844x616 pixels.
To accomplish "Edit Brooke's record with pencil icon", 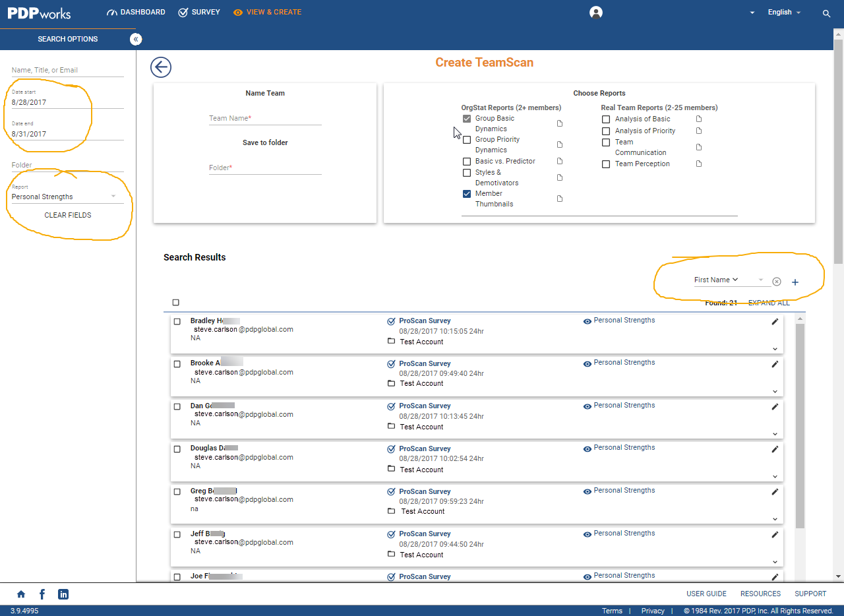I will [775, 364].
